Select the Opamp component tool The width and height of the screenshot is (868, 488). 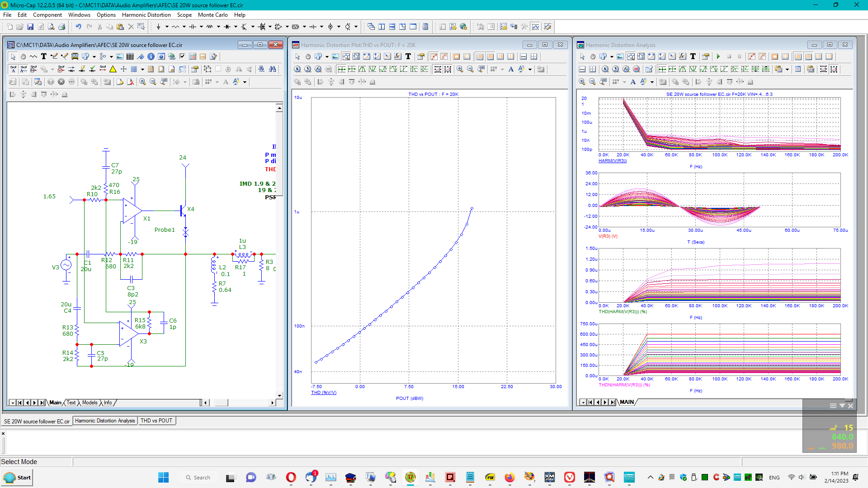(278, 27)
